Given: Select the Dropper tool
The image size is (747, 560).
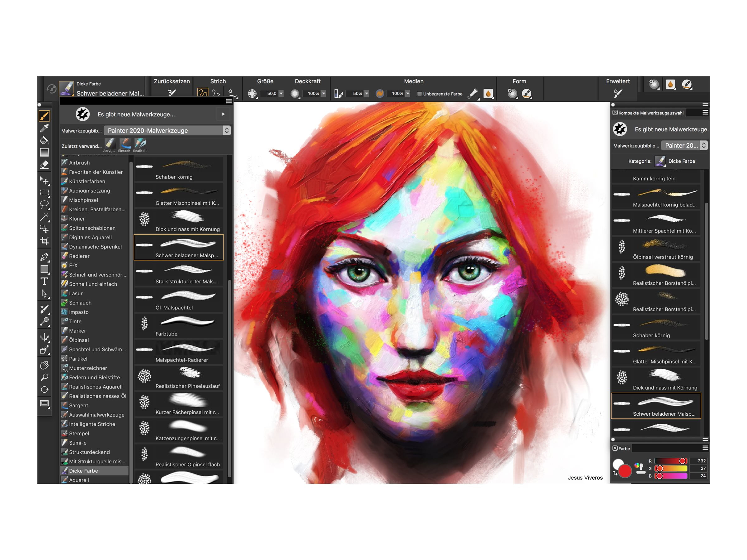Looking at the screenshot, I should [45, 128].
